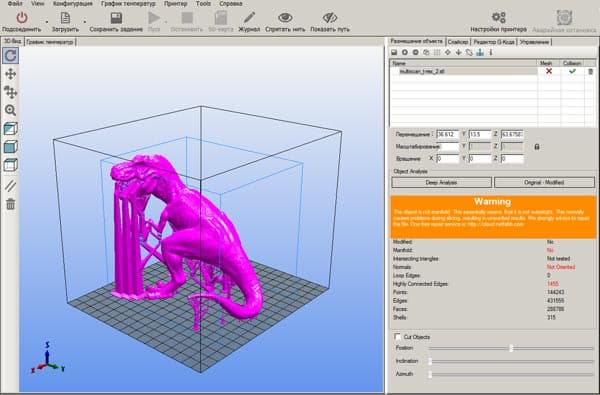Click the Сохранить задание floppy icon

[116, 18]
